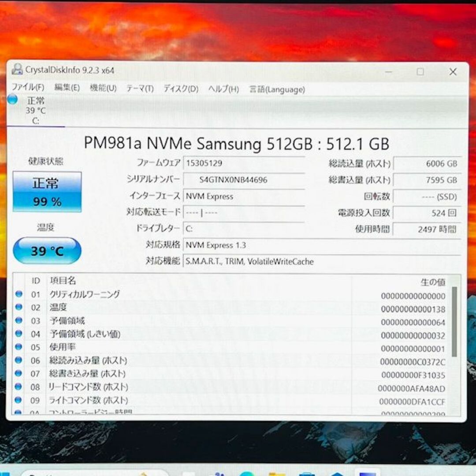Open the 編集(E) menu
Screen dimensions: 476x476
coord(67,88)
